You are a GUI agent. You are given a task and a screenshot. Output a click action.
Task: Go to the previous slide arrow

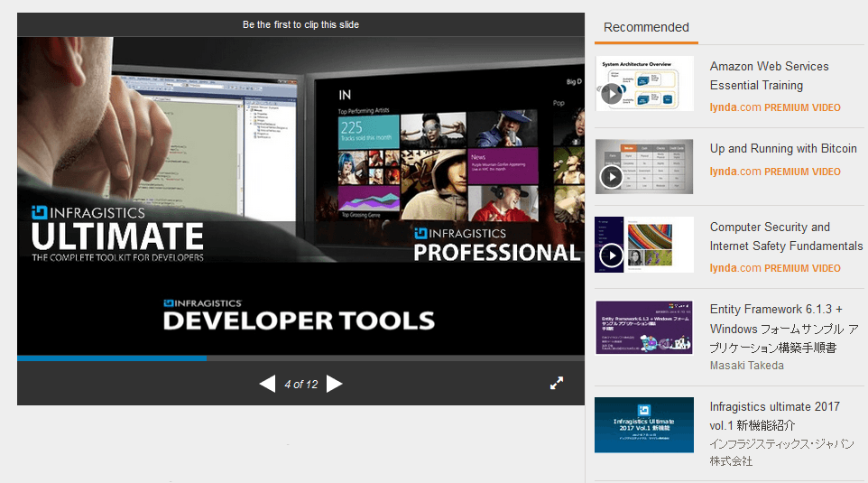267,384
